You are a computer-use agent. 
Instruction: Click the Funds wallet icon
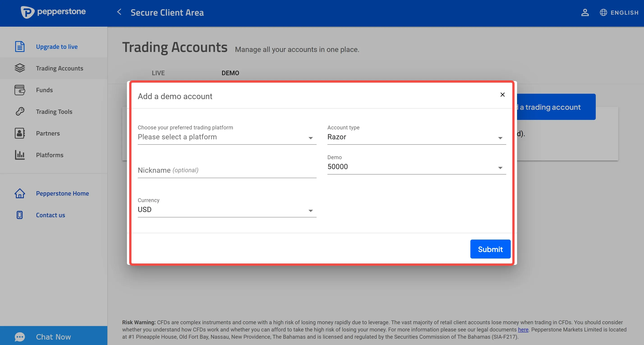(20, 90)
